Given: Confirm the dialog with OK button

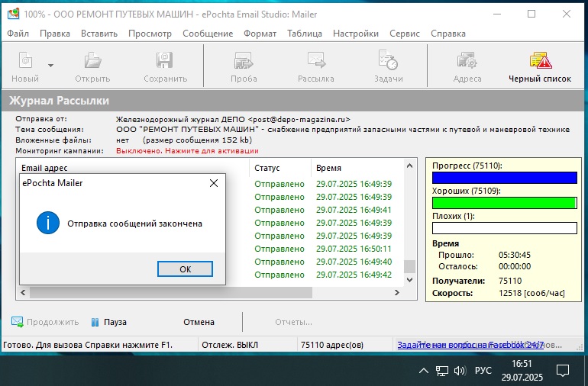Looking at the screenshot, I should [185, 269].
